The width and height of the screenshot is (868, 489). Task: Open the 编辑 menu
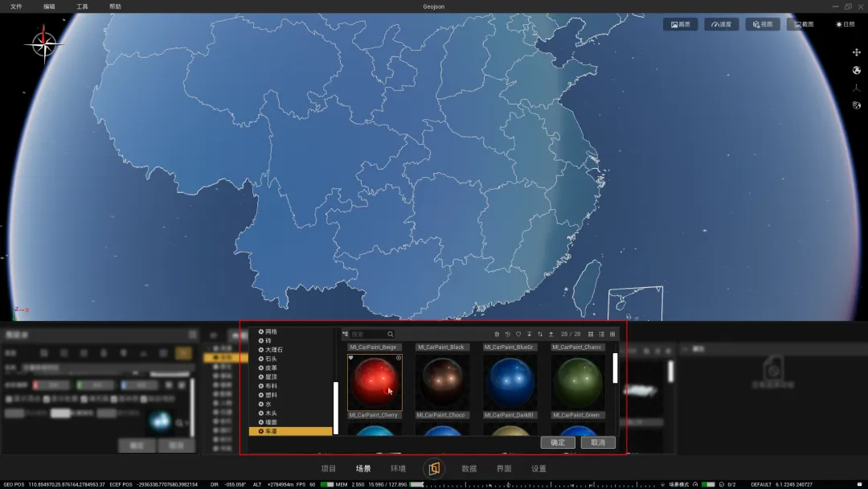[49, 6]
